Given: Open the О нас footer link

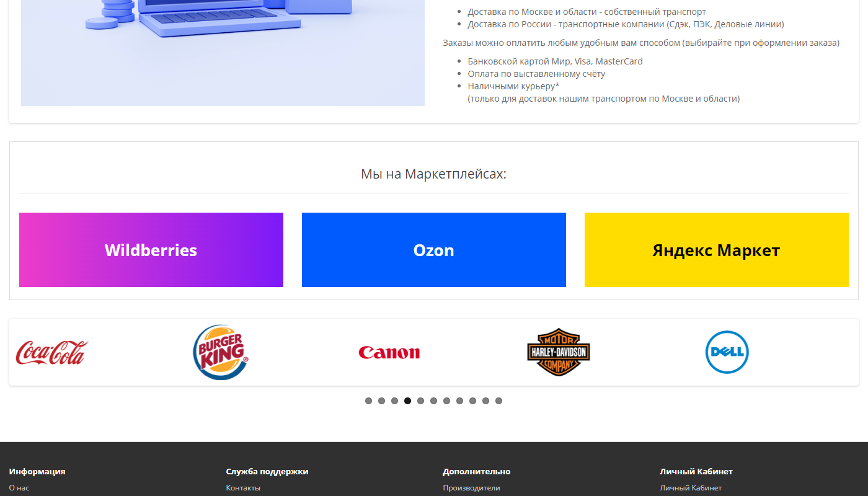Looking at the screenshot, I should 19,488.
